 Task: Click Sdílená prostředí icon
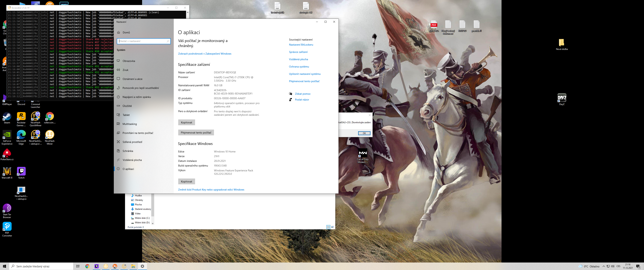click(119, 142)
